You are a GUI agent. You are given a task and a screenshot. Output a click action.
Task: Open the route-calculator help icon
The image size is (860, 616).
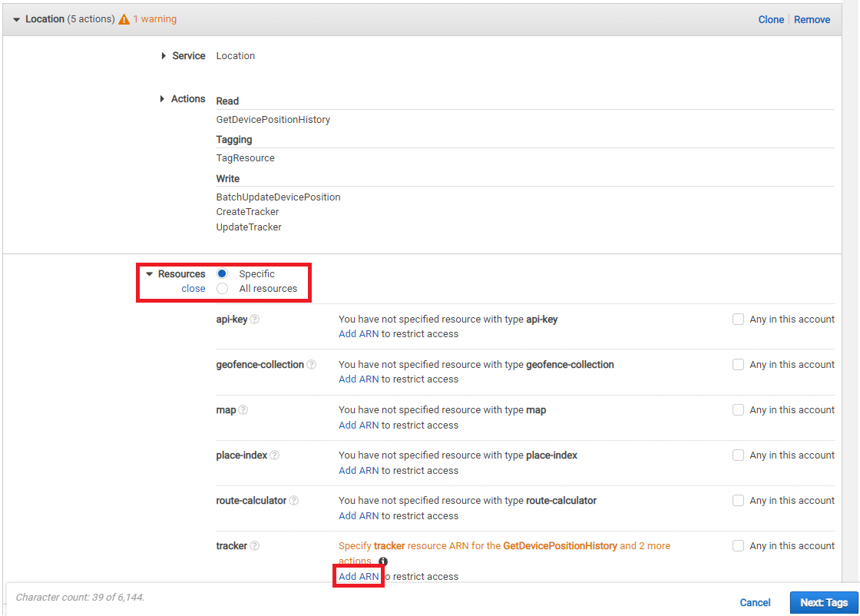point(293,500)
